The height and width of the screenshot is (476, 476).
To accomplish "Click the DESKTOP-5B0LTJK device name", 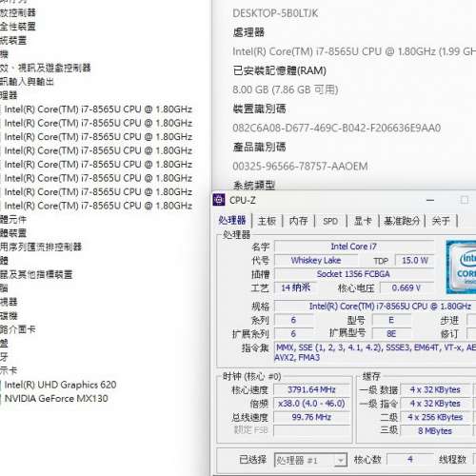I will 275,13.
